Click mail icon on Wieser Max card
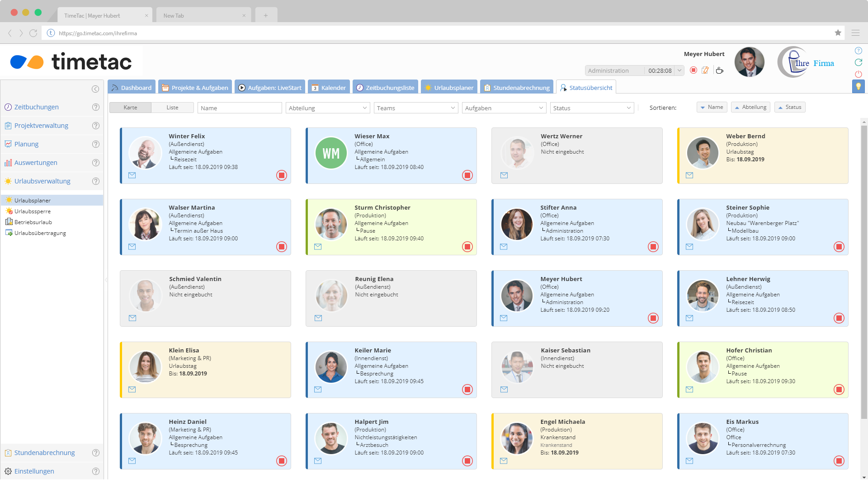868x488 pixels. click(x=318, y=175)
